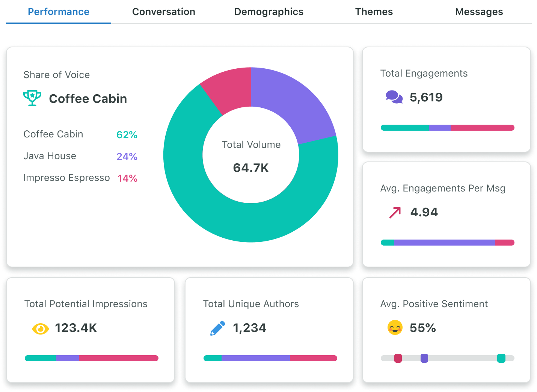Image resolution: width=537 pixels, height=392 pixels.
Task: Open the Messages tab
Action: 479,12
